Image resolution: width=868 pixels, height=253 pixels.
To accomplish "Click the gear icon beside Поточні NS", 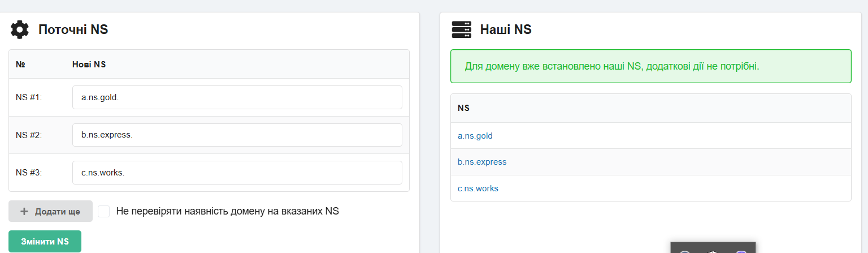I will pos(20,29).
